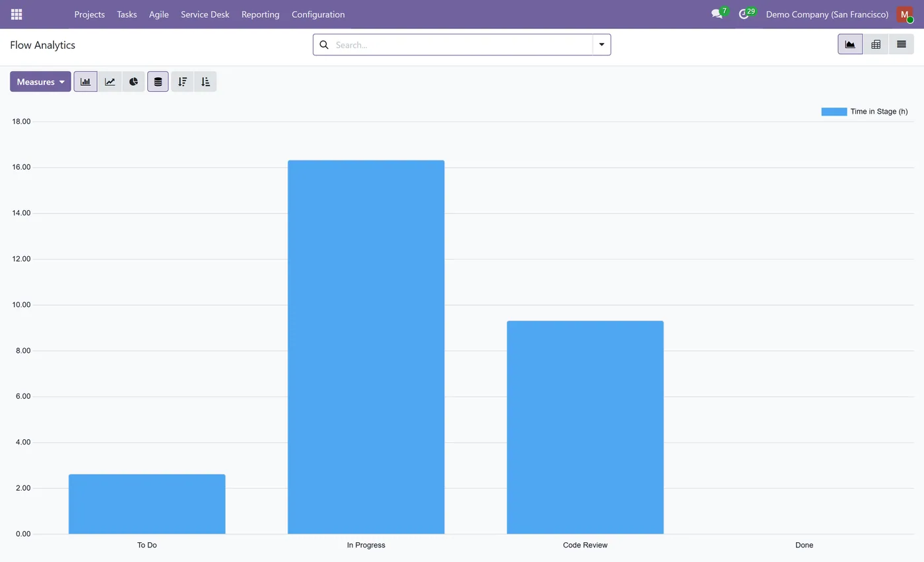Click the 18.00 y-axis value
Image resolution: width=924 pixels, height=562 pixels.
click(x=22, y=122)
